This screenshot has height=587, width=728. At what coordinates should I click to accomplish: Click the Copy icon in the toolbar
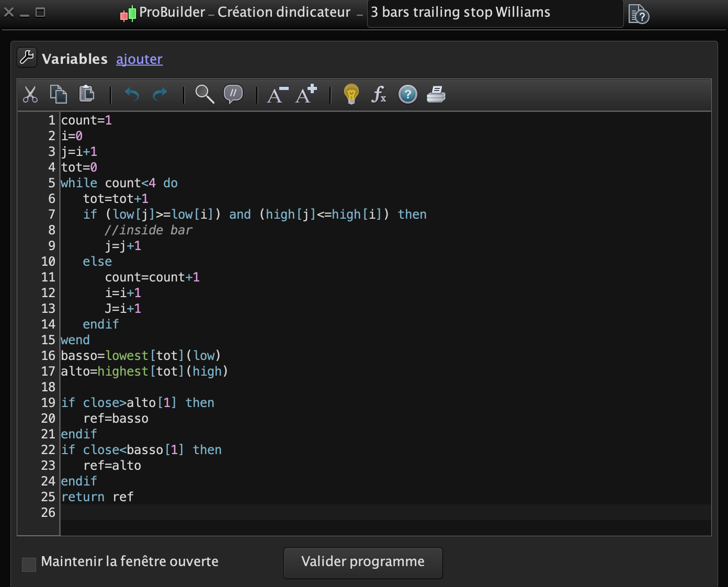point(59,94)
